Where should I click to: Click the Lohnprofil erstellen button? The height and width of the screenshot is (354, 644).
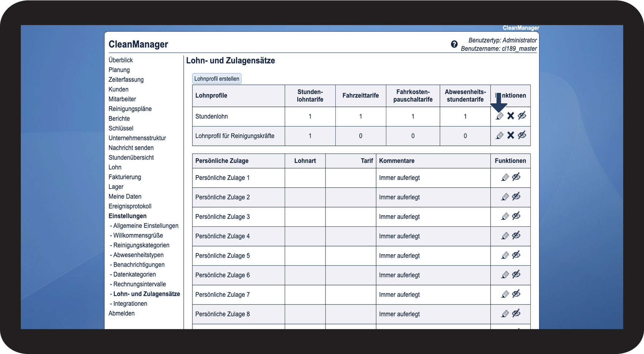[217, 79]
